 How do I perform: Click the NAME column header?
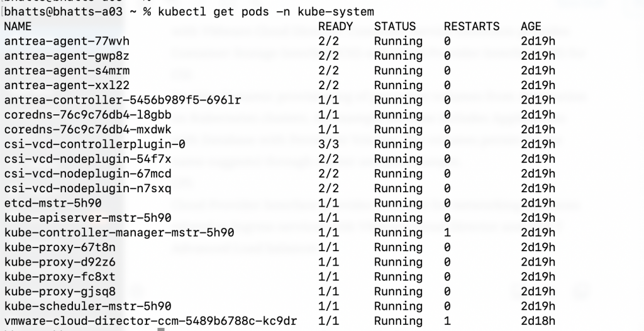pyautogui.click(x=17, y=27)
